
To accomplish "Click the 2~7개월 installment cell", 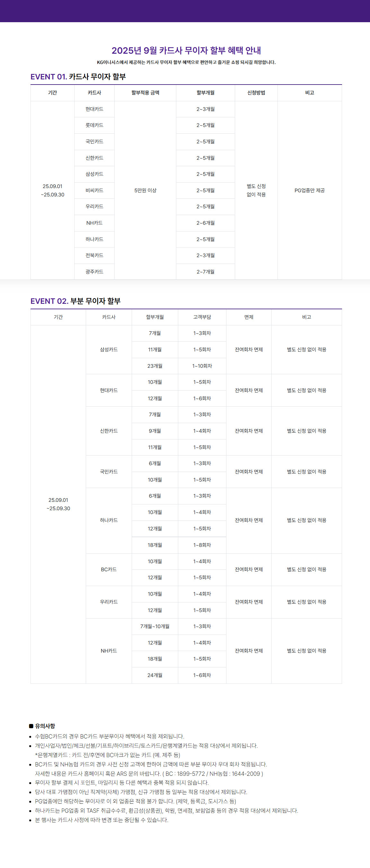I will 205,272.
